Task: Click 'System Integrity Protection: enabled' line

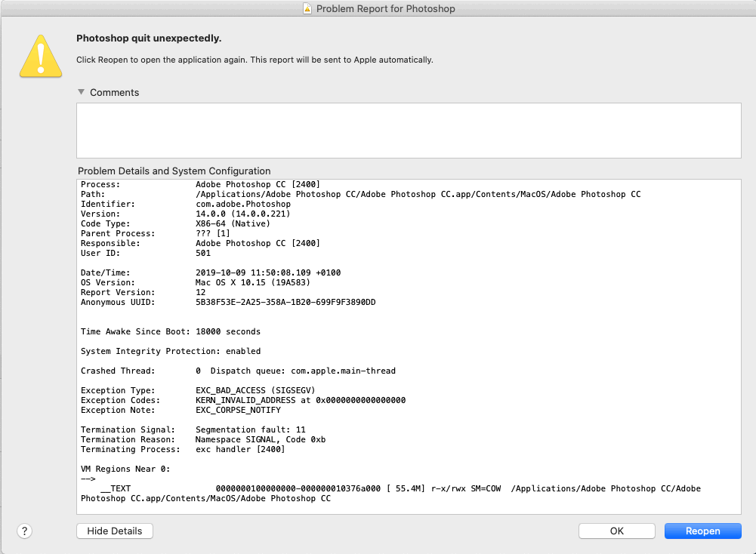Action: click(171, 351)
